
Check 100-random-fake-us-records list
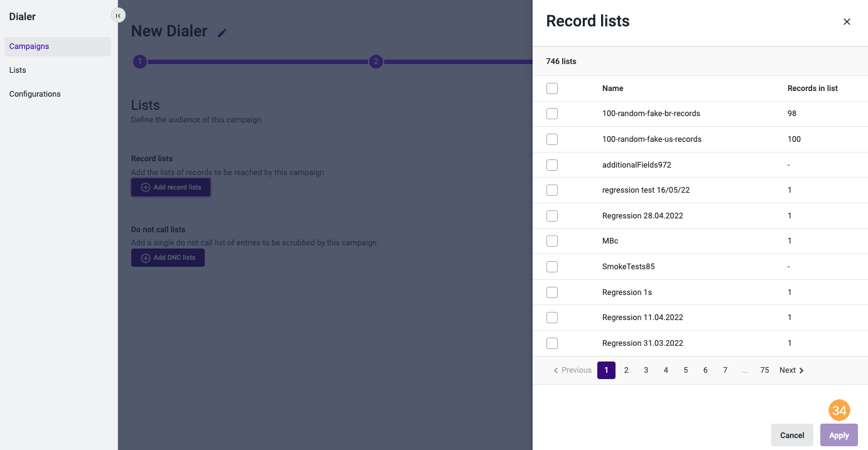[552, 139]
